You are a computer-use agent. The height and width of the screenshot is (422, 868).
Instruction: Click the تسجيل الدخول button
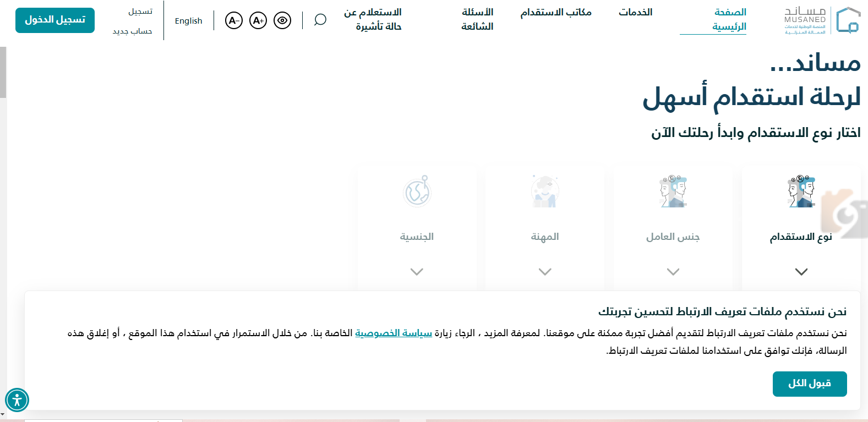click(x=55, y=20)
